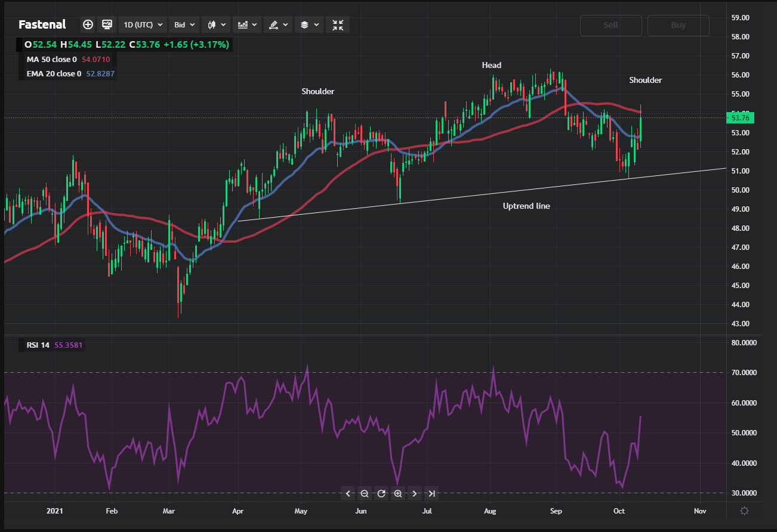Image resolution: width=777 pixels, height=532 pixels.
Task: Click the 55.3581 RSI value
Action: (x=69, y=345)
